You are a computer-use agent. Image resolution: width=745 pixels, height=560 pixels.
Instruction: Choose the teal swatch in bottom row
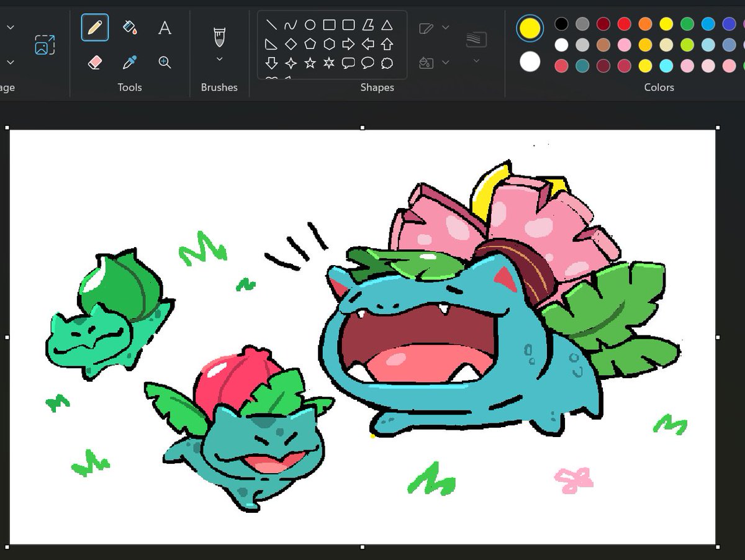point(582,66)
